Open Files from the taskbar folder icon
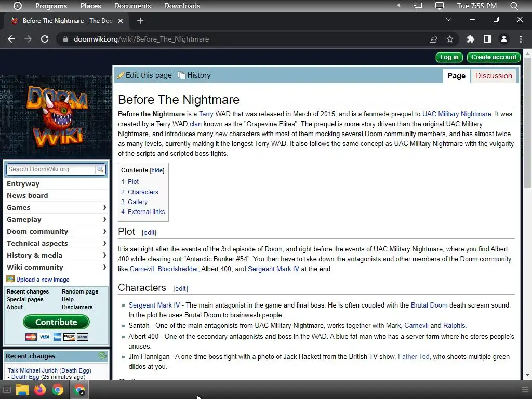The width and height of the screenshot is (532, 399). 22,390
